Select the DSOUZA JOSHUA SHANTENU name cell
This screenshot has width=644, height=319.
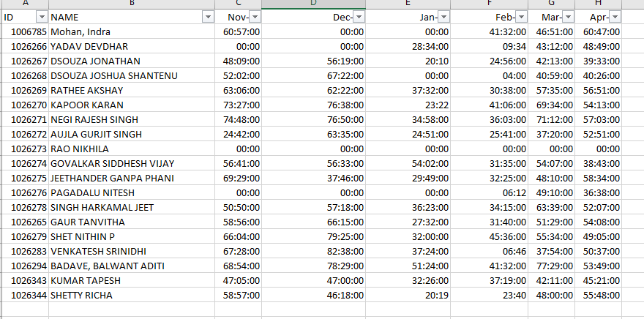pyautogui.click(x=132, y=75)
